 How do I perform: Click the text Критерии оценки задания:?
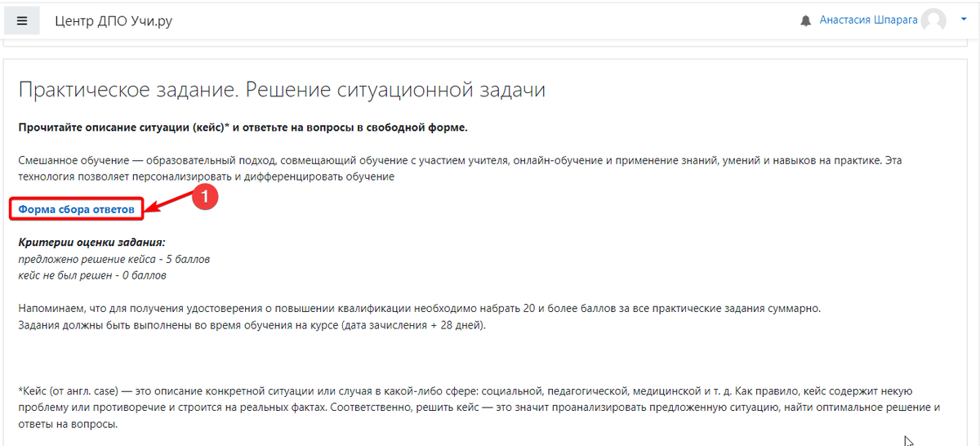[91, 243]
